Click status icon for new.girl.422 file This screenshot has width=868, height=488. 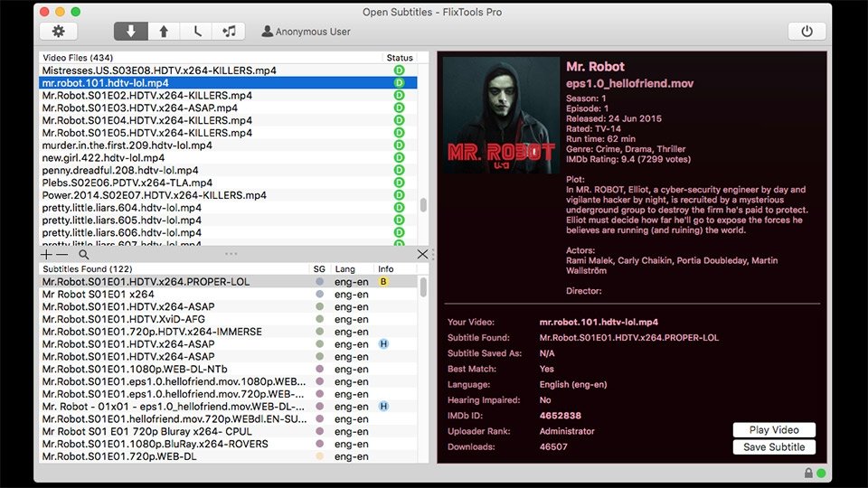[x=399, y=157]
